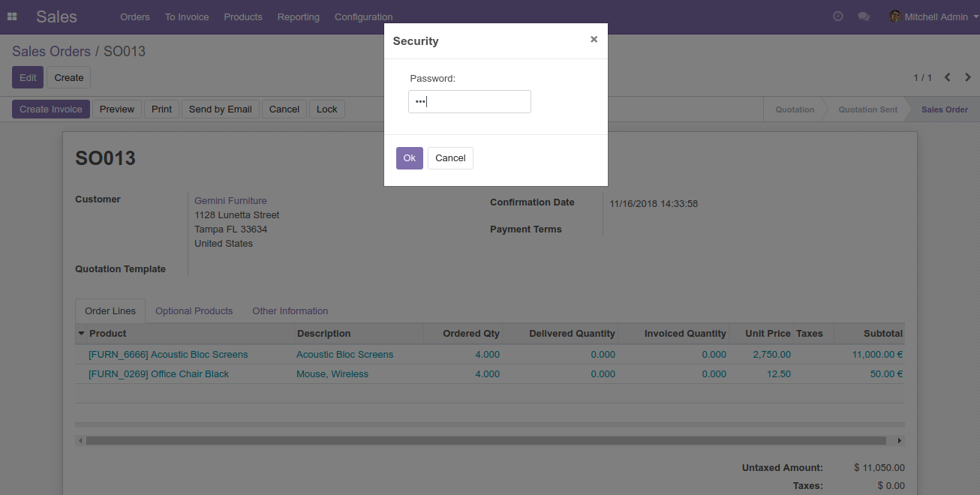The width and height of the screenshot is (980, 495).
Task: Expand the order lines column options triangle
Action: point(81,333)
